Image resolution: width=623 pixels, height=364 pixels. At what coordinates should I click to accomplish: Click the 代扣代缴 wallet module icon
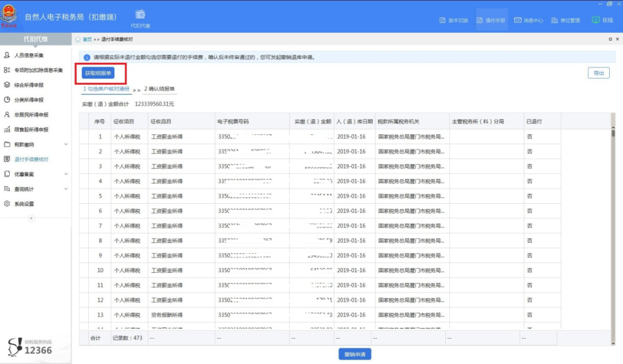[140, 14]
